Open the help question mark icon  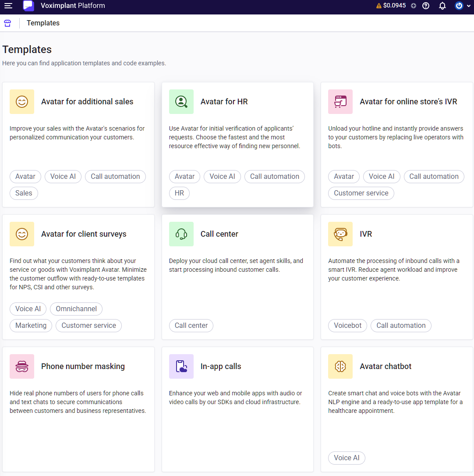tap(426, 6)
